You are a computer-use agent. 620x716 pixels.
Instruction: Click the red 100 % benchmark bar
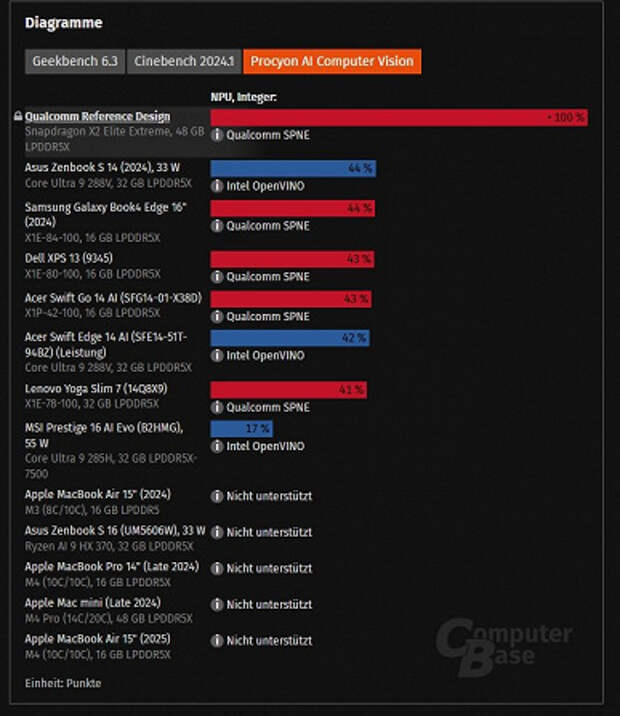click(x=398, y=117)
